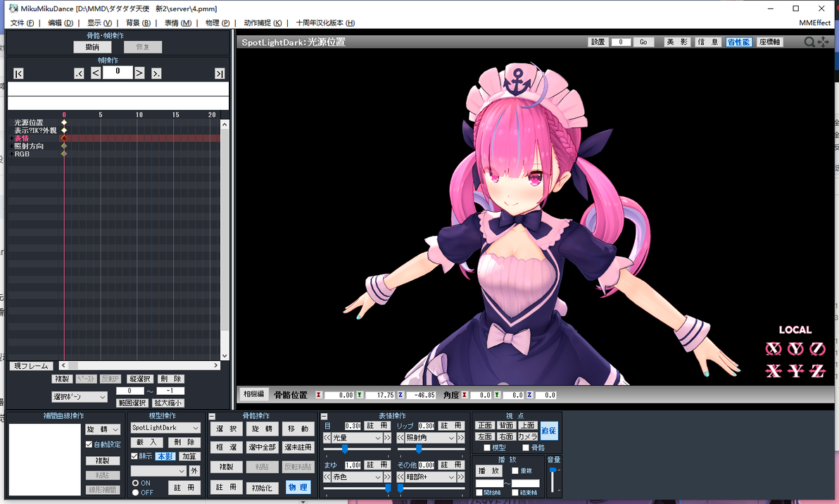Uncheck the 顯示 model display checkbox
Image resolution: width=839 pixels, height=504 pixels.
(134, 456)
